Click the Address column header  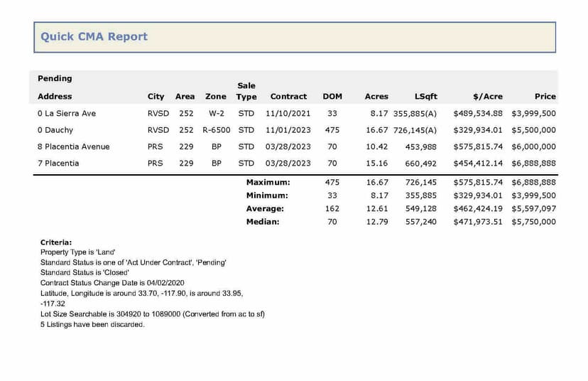(x=55, y=96)
